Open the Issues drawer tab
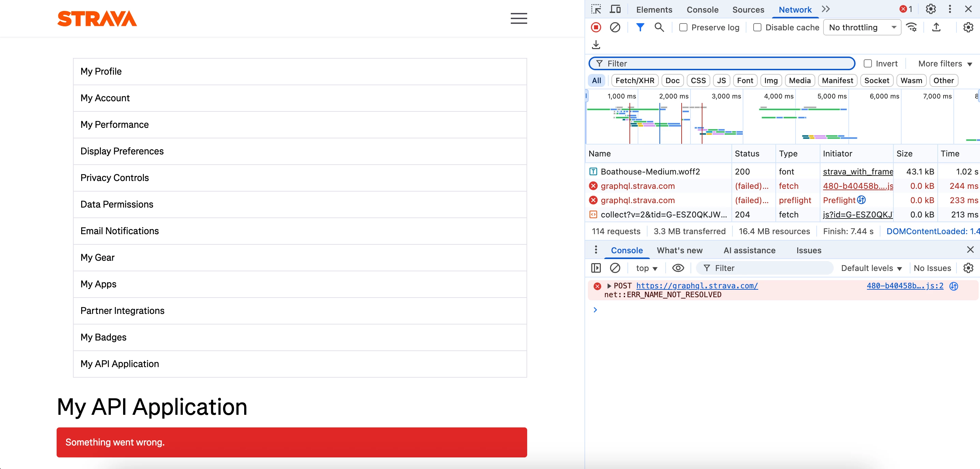This screenshot has width=980, height=469. (808, 250)
